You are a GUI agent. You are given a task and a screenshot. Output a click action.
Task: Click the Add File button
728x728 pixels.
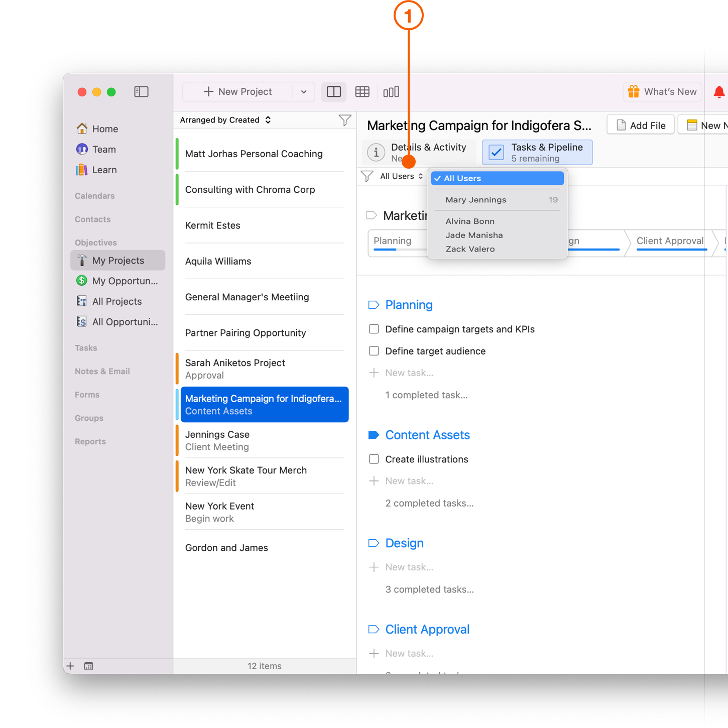pos(640,125)
